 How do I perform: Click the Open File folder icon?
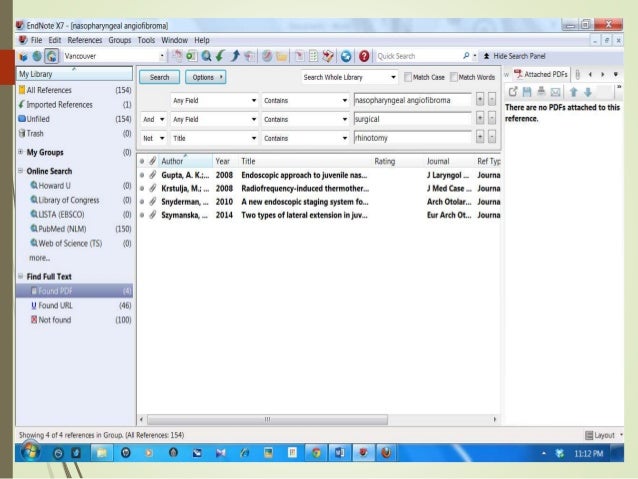coord(282,56)
